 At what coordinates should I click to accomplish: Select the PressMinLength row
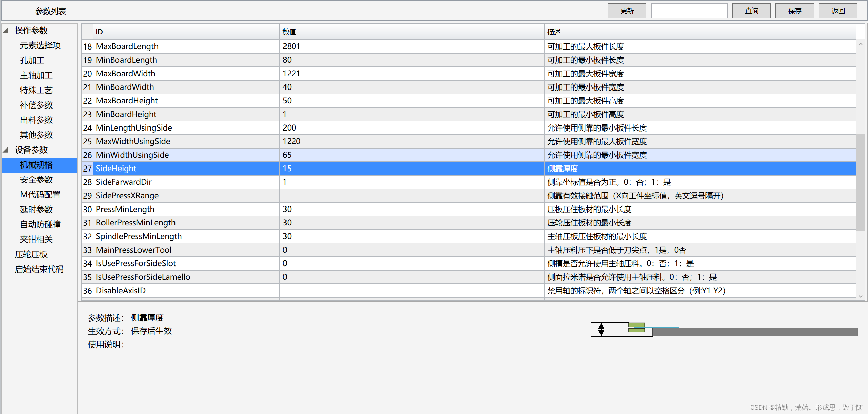[x=468, y=209]
